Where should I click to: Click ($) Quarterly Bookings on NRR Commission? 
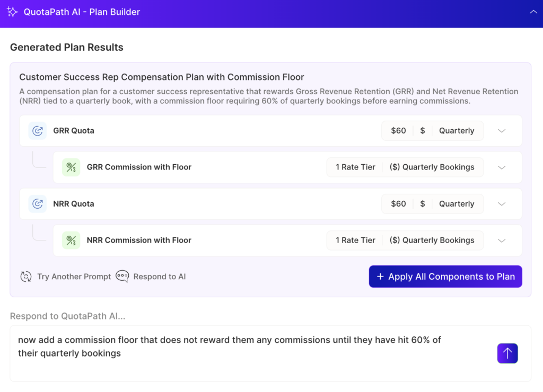click(433, 240)
